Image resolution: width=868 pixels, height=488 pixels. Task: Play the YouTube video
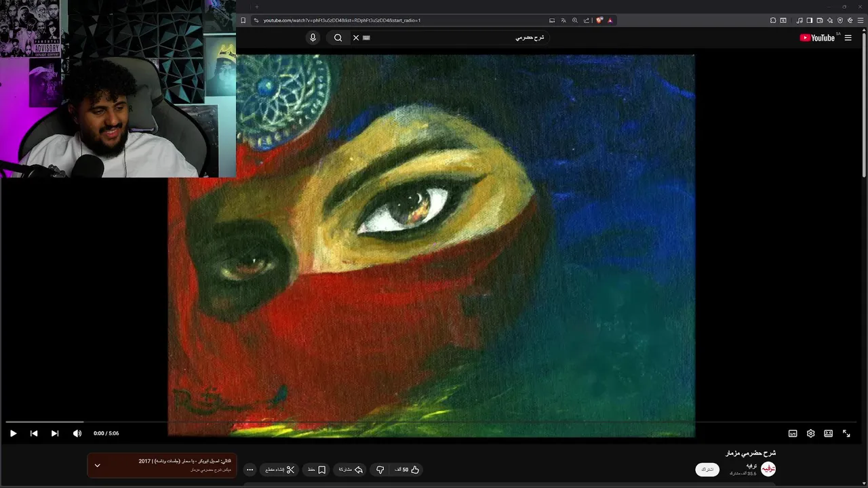(x=13, y=434)
